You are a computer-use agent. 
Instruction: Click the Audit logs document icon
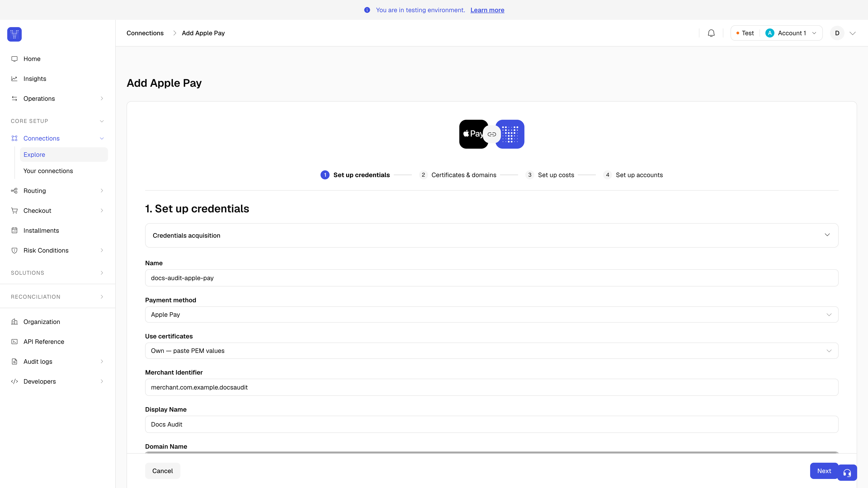[x=14, y=361]
